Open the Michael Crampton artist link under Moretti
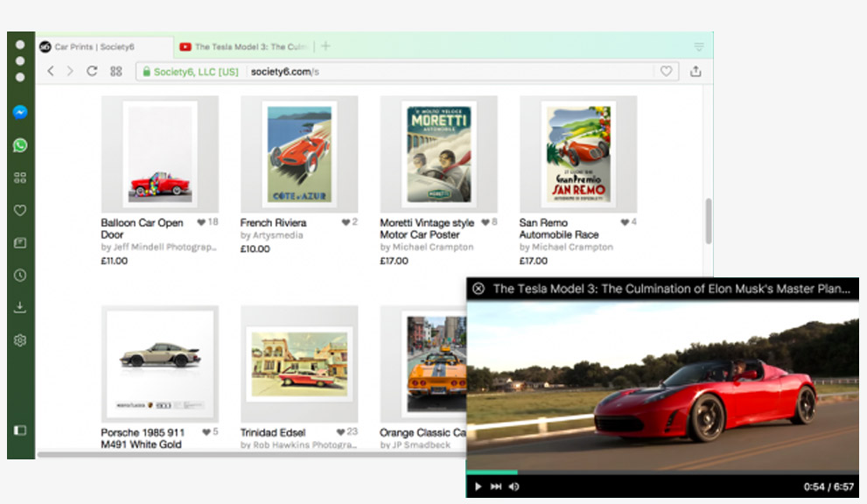The height and width of the screenshot is (504, 867). coord(432,248)
